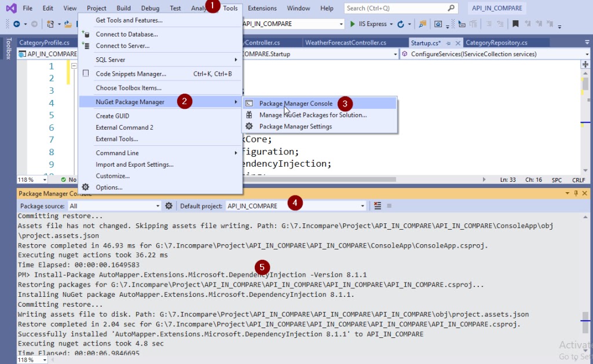Open the editor zoom 118 % dropdown
This screenshot has height=364, width=593.
click(45, 180)
